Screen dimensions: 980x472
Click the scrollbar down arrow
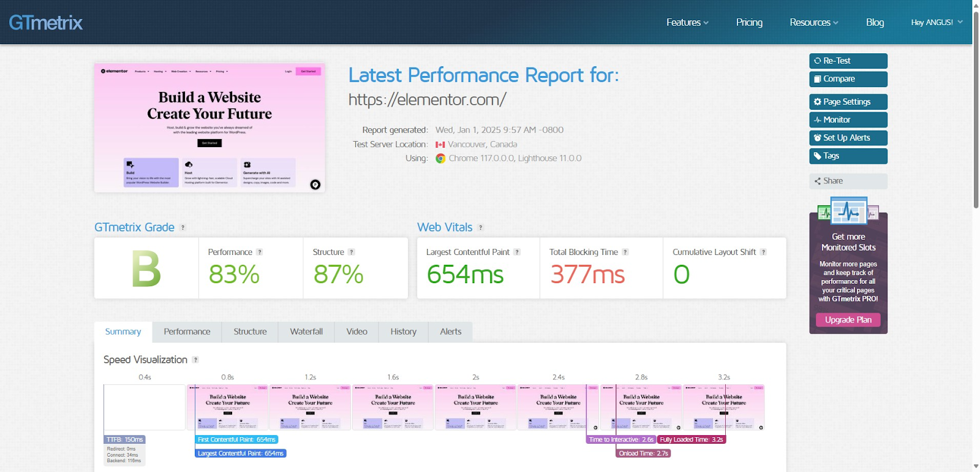(x=976, y=467)
